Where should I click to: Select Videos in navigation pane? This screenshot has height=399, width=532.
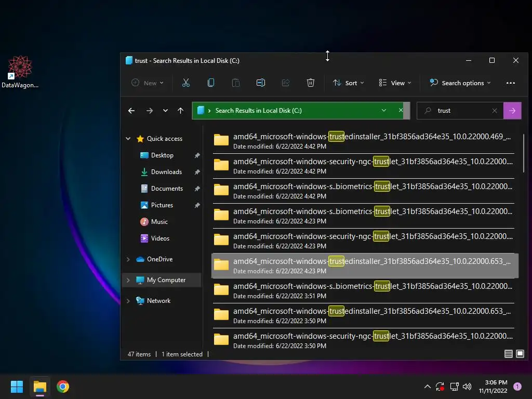[x=160, y=238]
